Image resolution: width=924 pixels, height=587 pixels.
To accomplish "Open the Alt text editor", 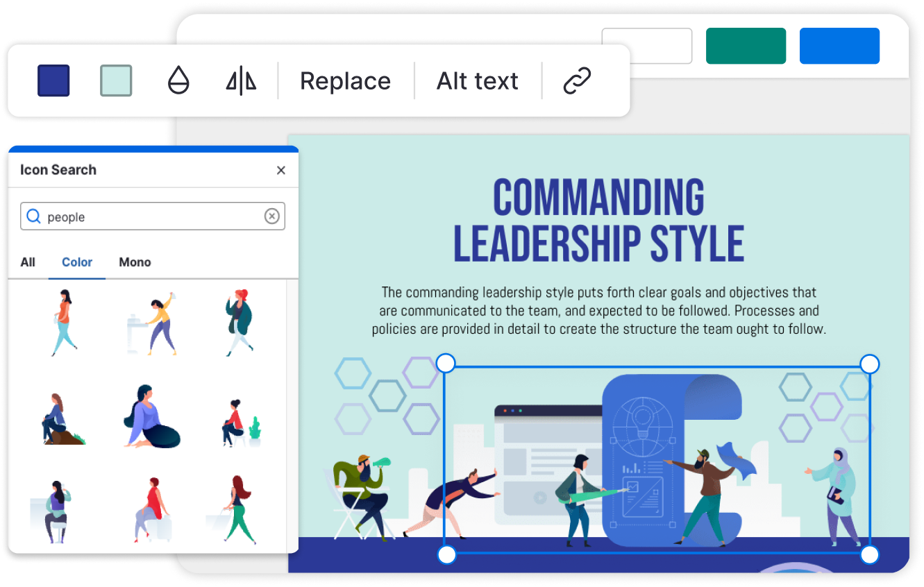I will (x=477, y=80).
